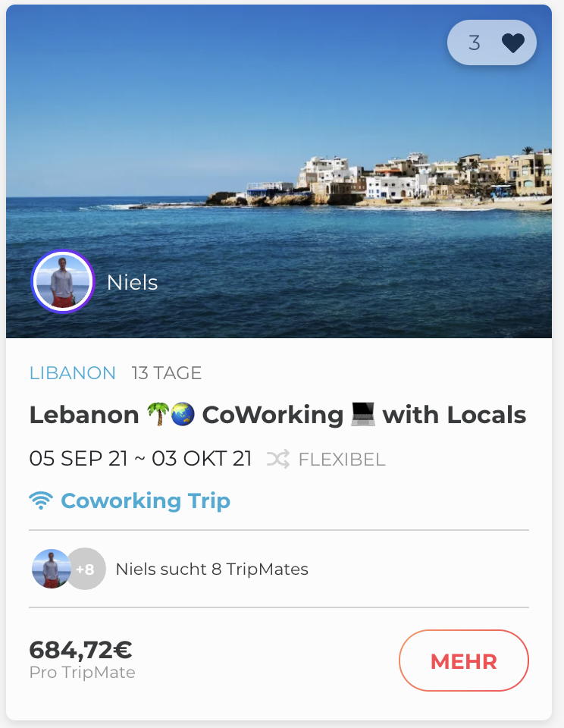Click the 05 SEP 21 ~ 03 OKT 21 dates
The width and height of the screenshot is (564, 728).
click(140, 459)
